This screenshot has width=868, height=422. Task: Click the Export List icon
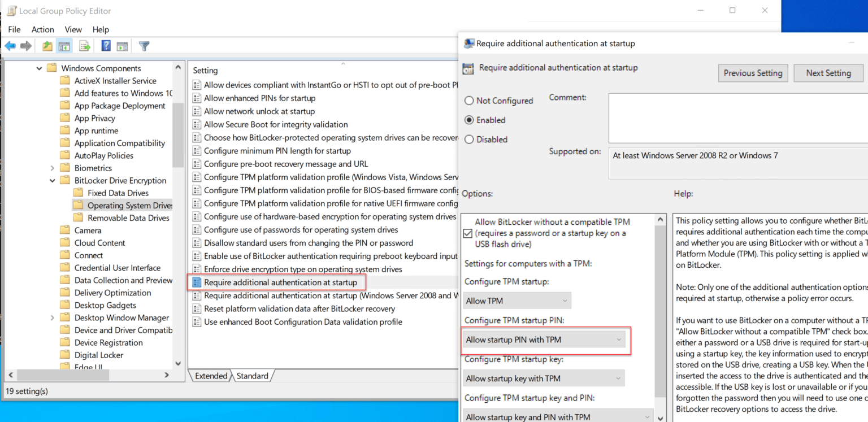84,46
